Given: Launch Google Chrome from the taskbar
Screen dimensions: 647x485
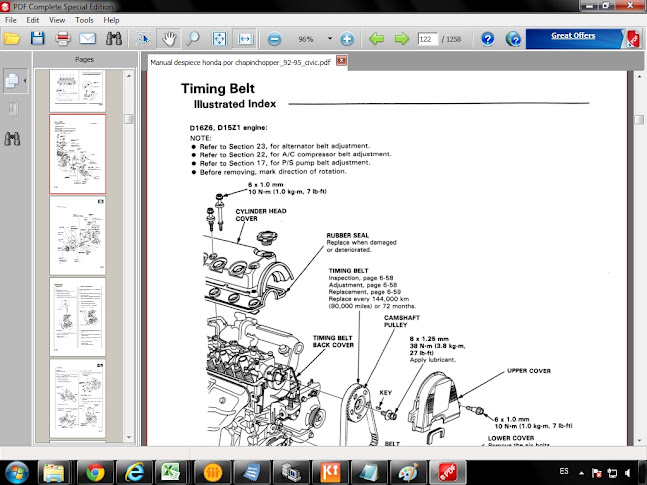Looking at the screenshot, I should pos(95,472).
